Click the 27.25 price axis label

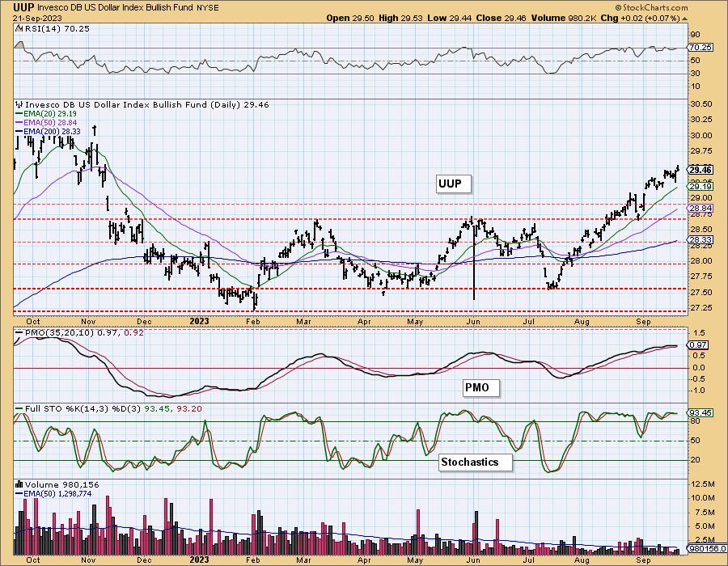coord(701,307)
